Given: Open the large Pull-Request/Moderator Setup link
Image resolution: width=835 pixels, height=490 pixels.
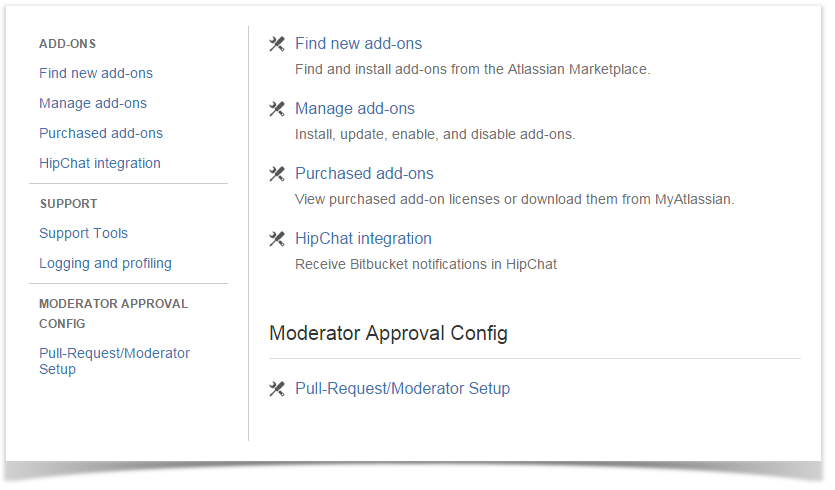Looking at the screenshot, I should click(x=402, y=389).
